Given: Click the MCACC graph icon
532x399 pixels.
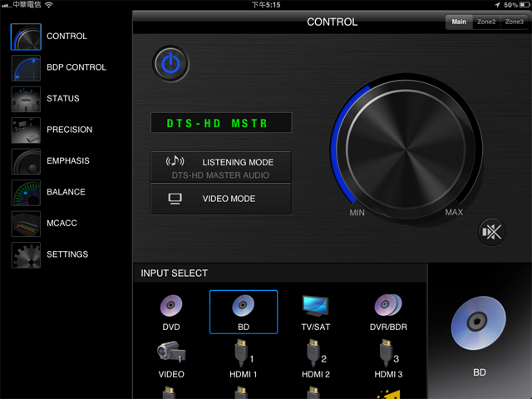Looking at the screenshot, I should pos(26,224).
